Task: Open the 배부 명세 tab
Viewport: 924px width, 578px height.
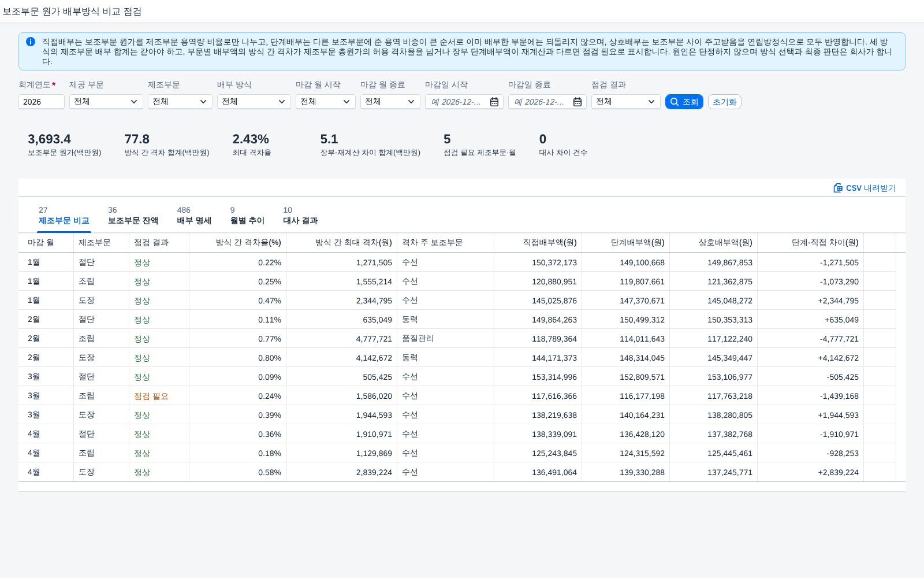Action: 194,216
